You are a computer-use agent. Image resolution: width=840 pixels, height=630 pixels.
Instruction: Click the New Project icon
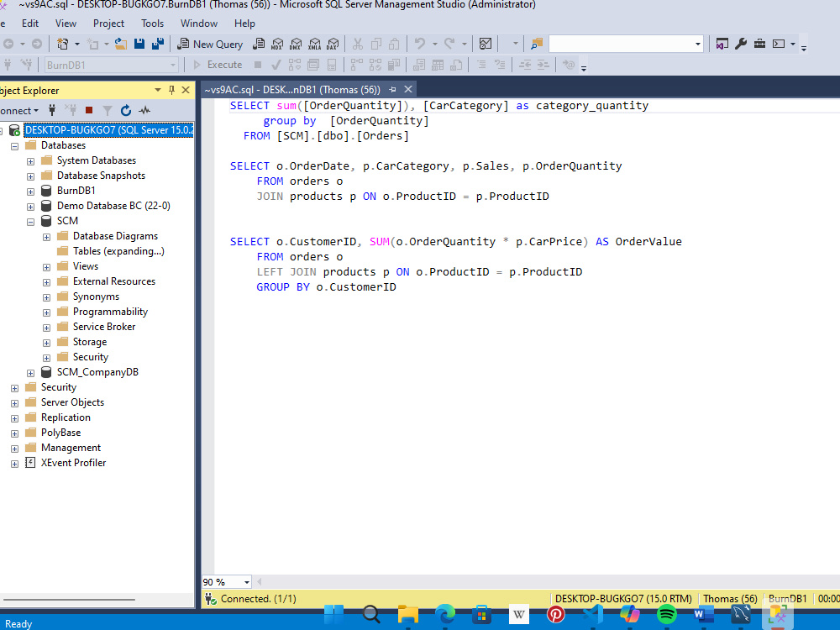pos(63,44)
